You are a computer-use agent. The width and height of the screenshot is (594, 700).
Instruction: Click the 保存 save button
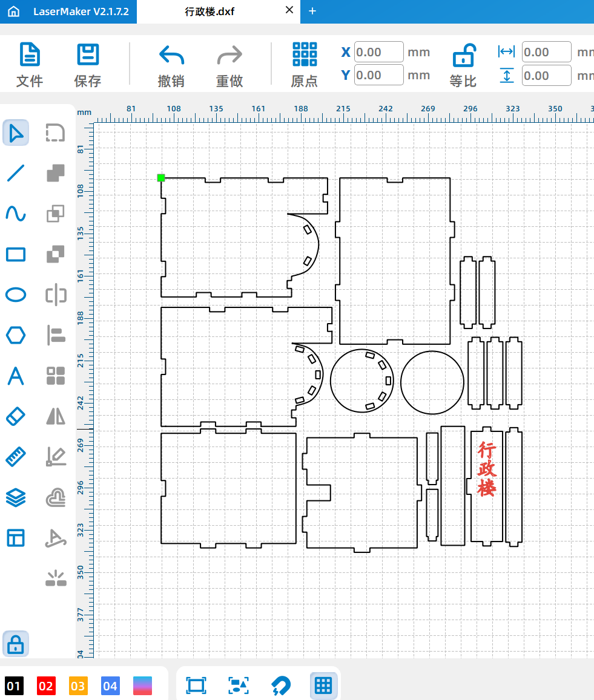[88, 65]
